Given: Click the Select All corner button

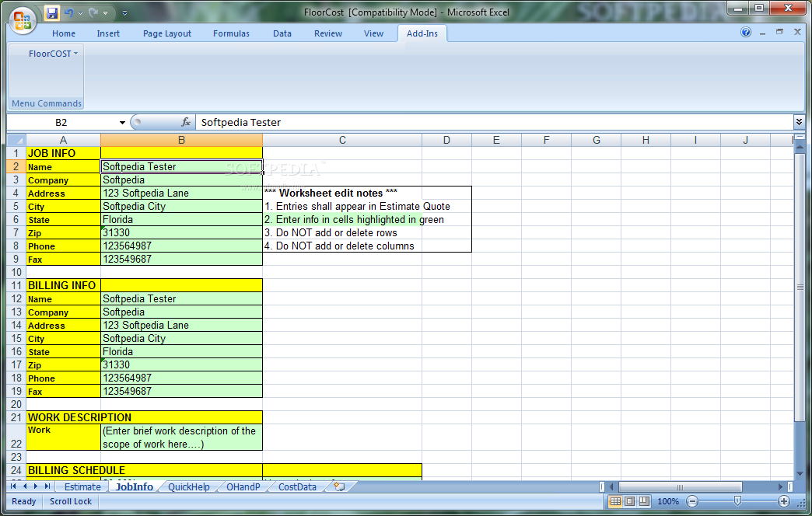Looking at the screenshot, I should point(16,140).
